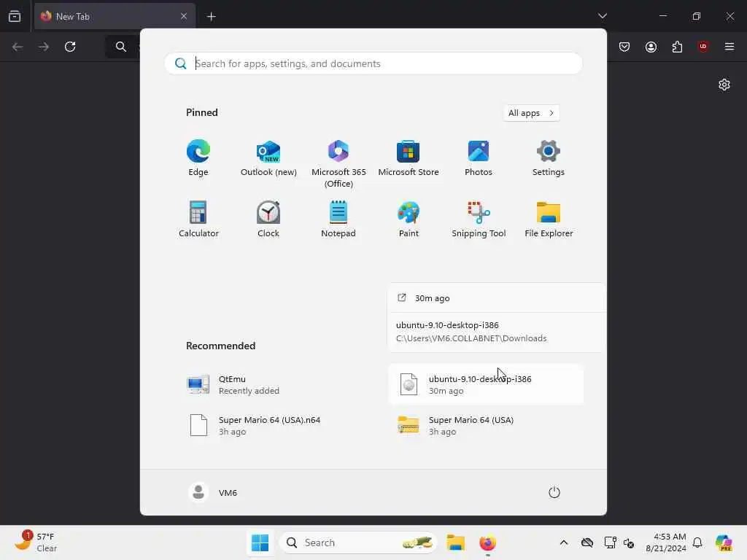
Task: Open the VM6 user account menu
Action: pos(213,492)
